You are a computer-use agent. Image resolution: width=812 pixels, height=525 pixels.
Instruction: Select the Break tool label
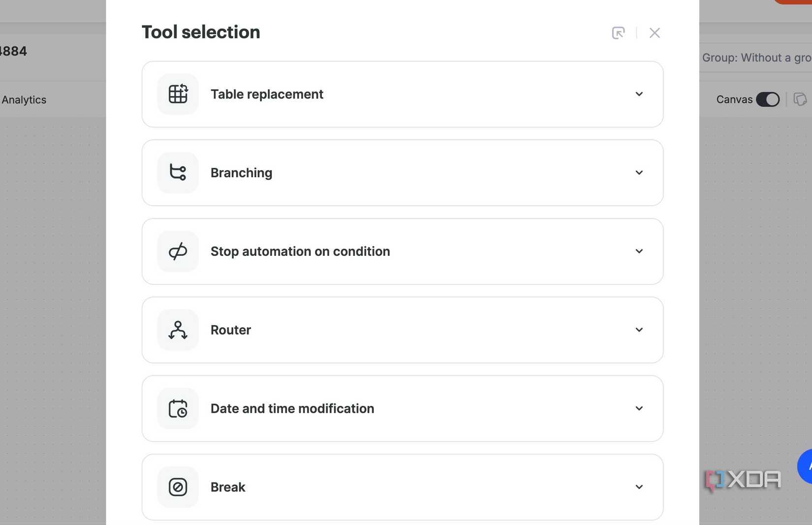tap(228, 487)
